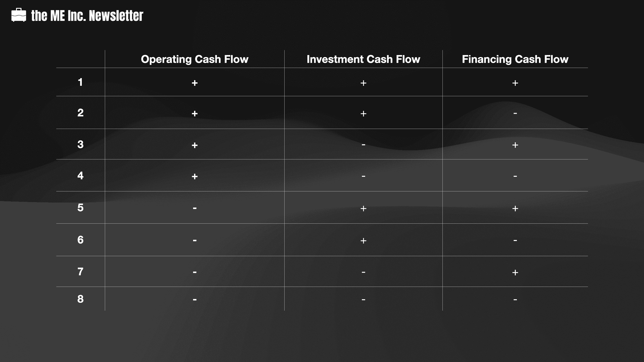The height and width of the screenshot is (362, 644).
Task: Click the minus in row 5 Operating column
Action: point(195,208)
